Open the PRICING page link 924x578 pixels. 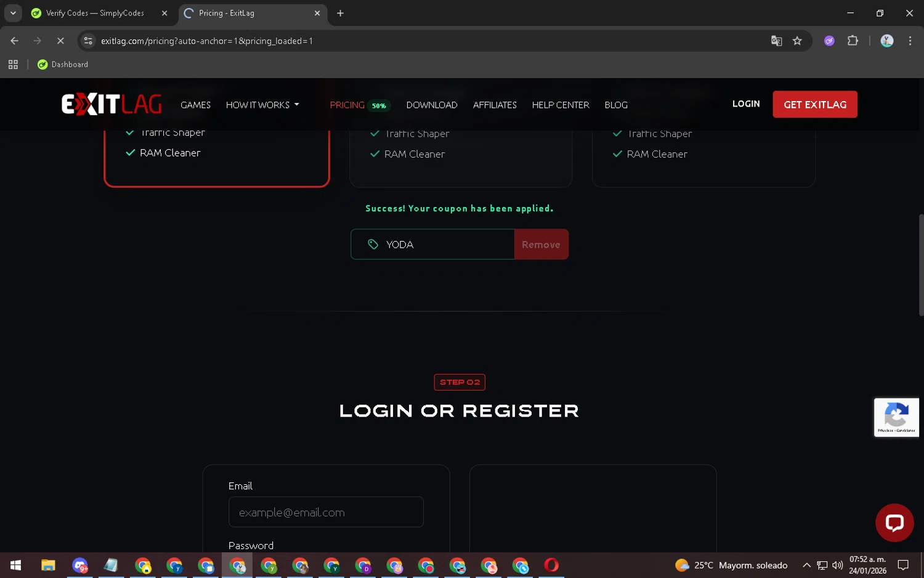[x=347, y=105]
